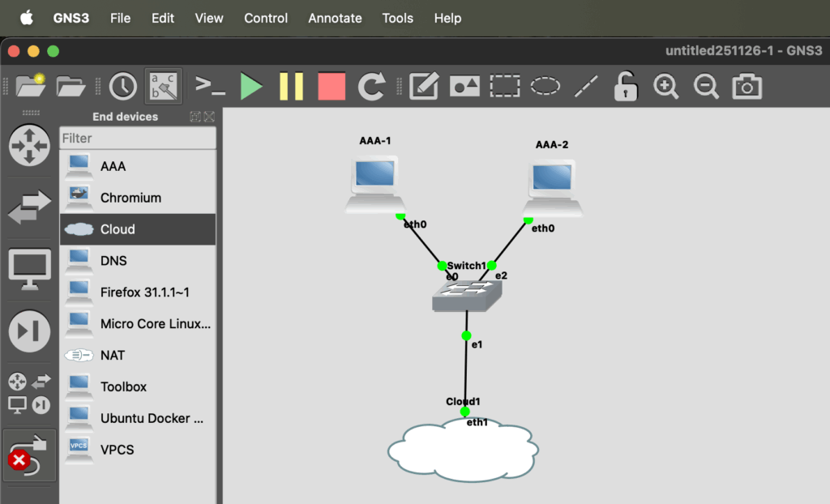Image resolution: width=830 pixels, height=504 pixels.
Task: Open the Annotate menu
Action: pyautogui.click(x=335, y=18)
